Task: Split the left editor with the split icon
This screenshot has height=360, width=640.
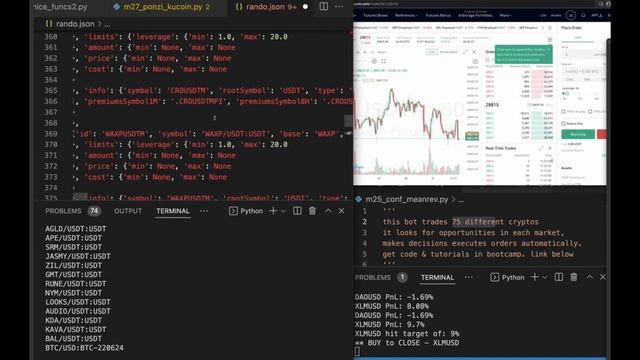Action: point(324,7)
